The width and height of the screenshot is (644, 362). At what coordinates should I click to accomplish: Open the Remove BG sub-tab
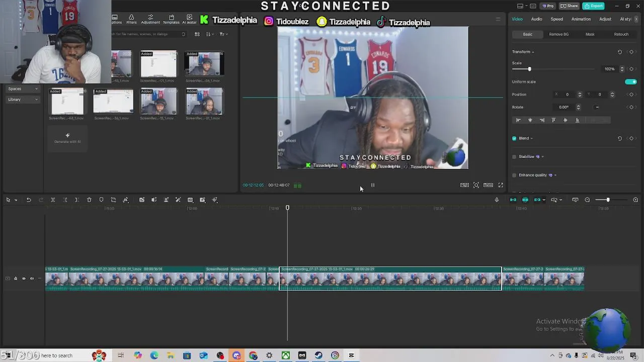point(559,34)
